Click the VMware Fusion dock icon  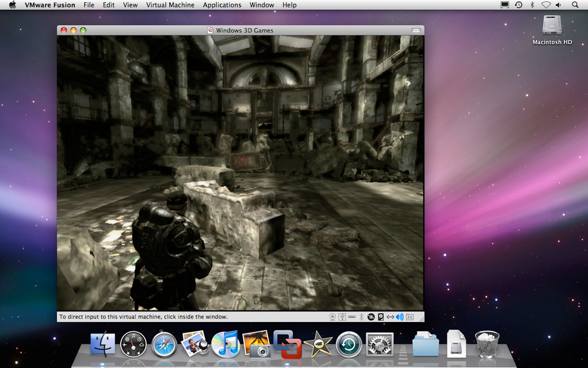pos(287,344)
